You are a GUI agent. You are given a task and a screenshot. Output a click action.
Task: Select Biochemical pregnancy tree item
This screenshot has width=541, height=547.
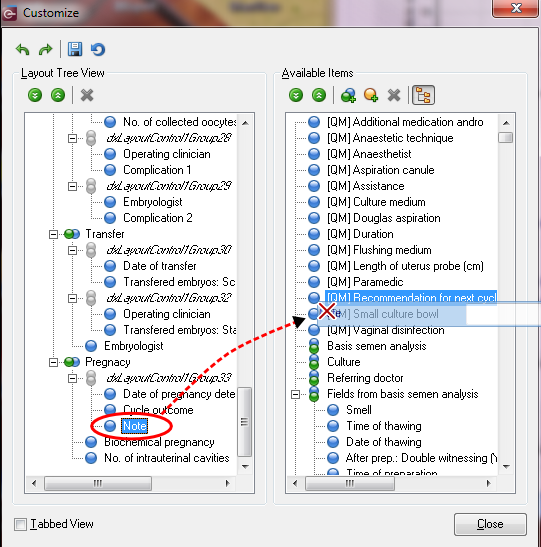pyautogui.click(x=159, y=442)
